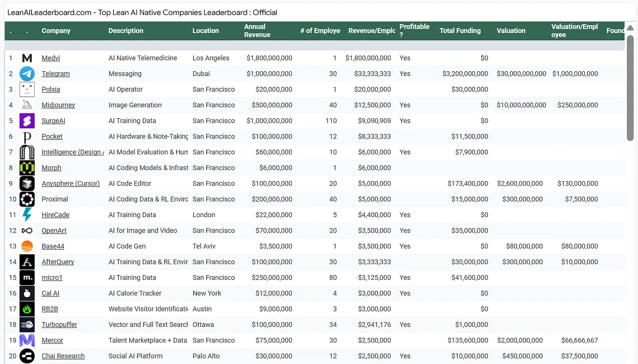
Task: Click the Midjourney sailboat logo
Action: pyautogui.click(x=27, y=105)
